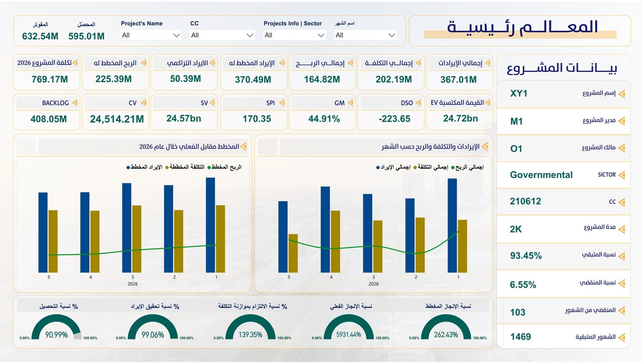Open the Project's Name dropdown
The width and height of the screenshot is (642, 364).
(150, 35)
